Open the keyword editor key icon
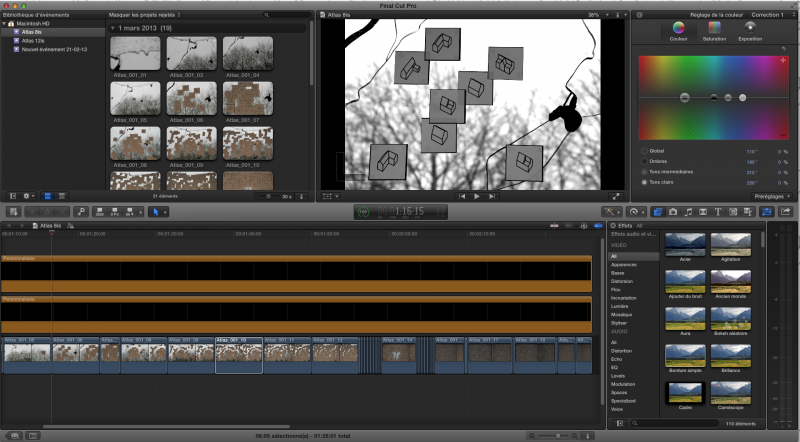The height and width of the screenshot is (442, 800). pos(80,212)
